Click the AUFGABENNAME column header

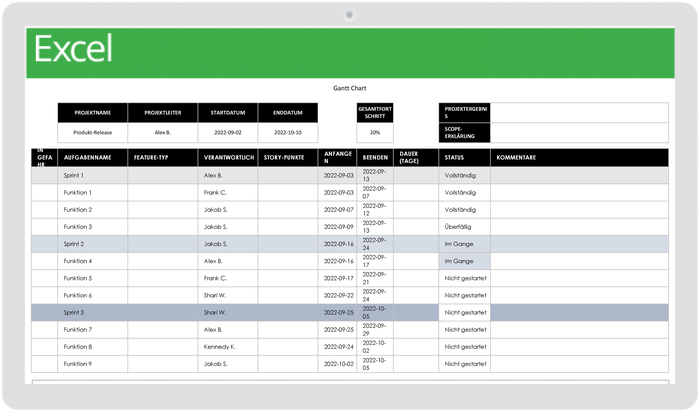coord(93,158)
